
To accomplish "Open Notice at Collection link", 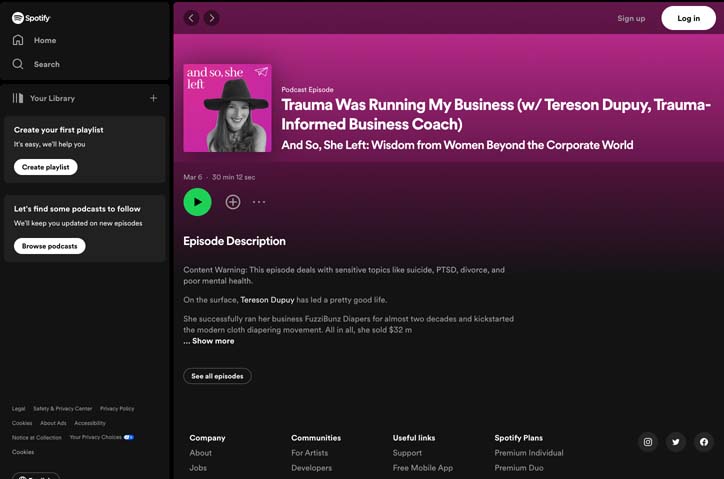I will [x=36, y=437].
